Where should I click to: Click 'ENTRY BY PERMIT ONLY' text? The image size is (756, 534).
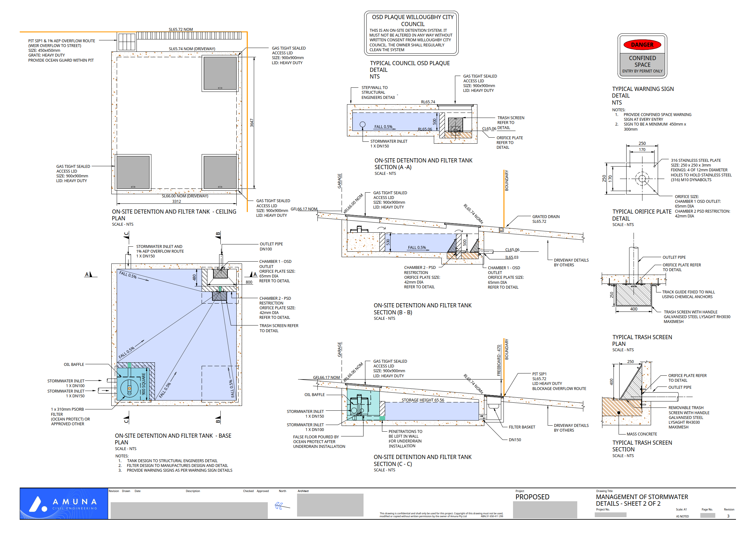pyautogui.click(x=642, y=71)
